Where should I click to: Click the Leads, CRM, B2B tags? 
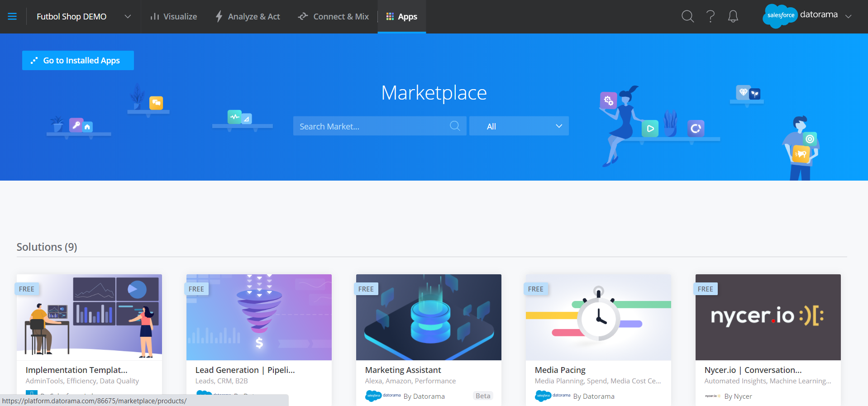(222, 381)
